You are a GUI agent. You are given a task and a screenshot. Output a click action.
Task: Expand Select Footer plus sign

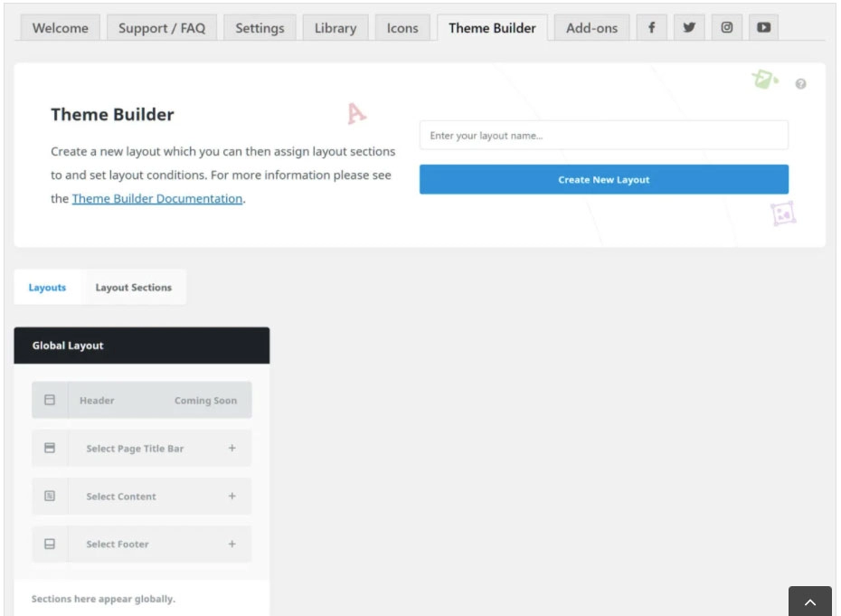[x=232, y=544]
